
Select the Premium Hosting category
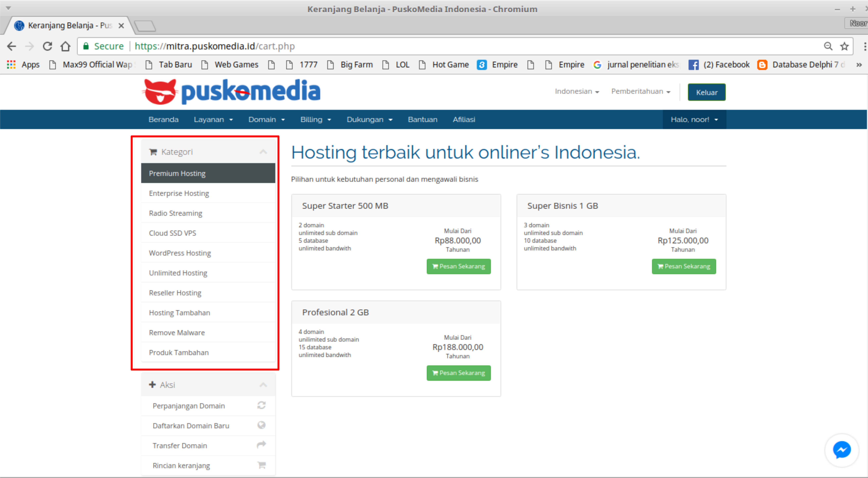208,173
